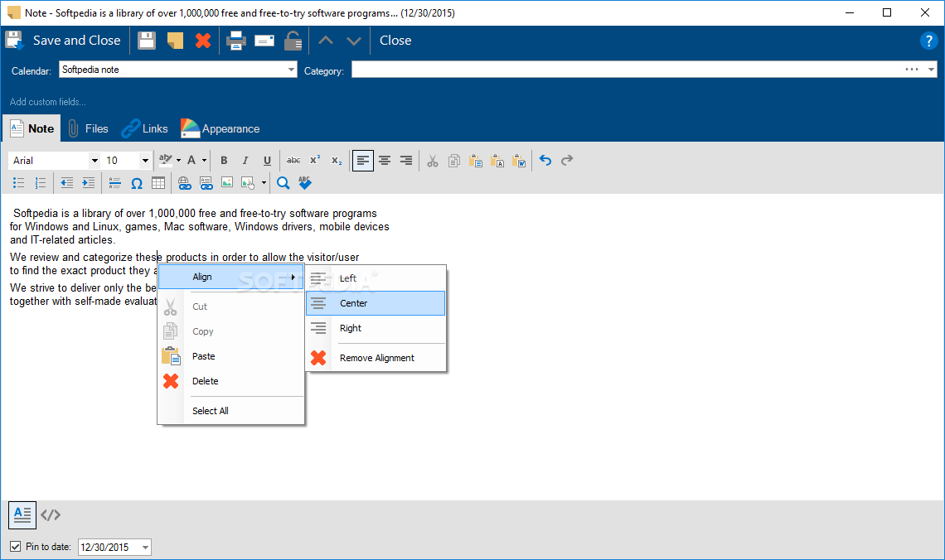The width and height of the screenshot is (945, 560).
Task: Click the yellow sticky note icon
Action: click(x=175, y=41)
